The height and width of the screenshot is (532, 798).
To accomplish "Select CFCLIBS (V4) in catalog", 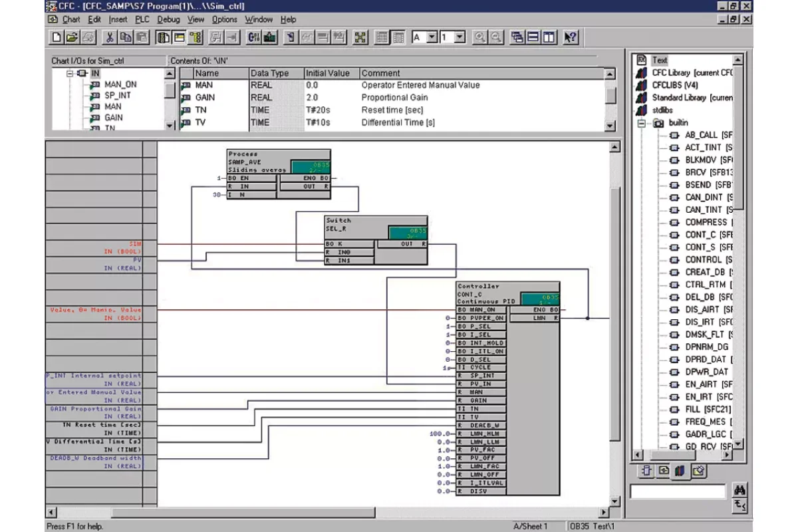I will [x=676, y=85].
